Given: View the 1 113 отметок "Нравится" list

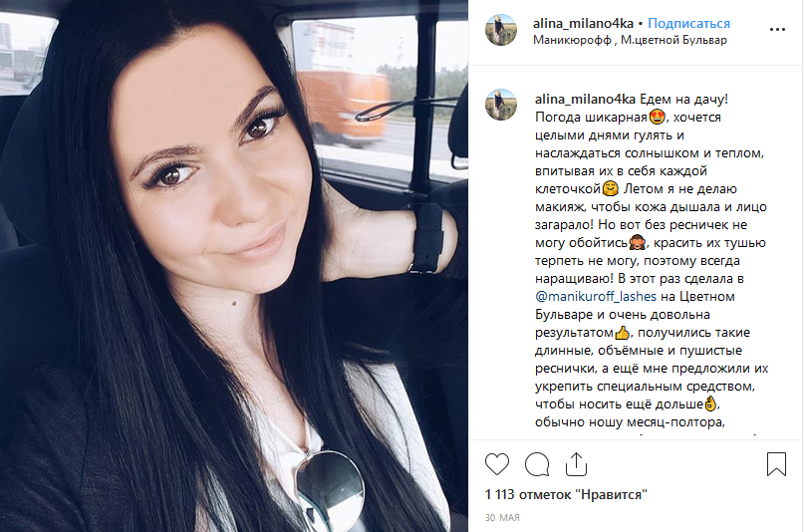Looking at the screenshot, I should click(x=566, y=494).
